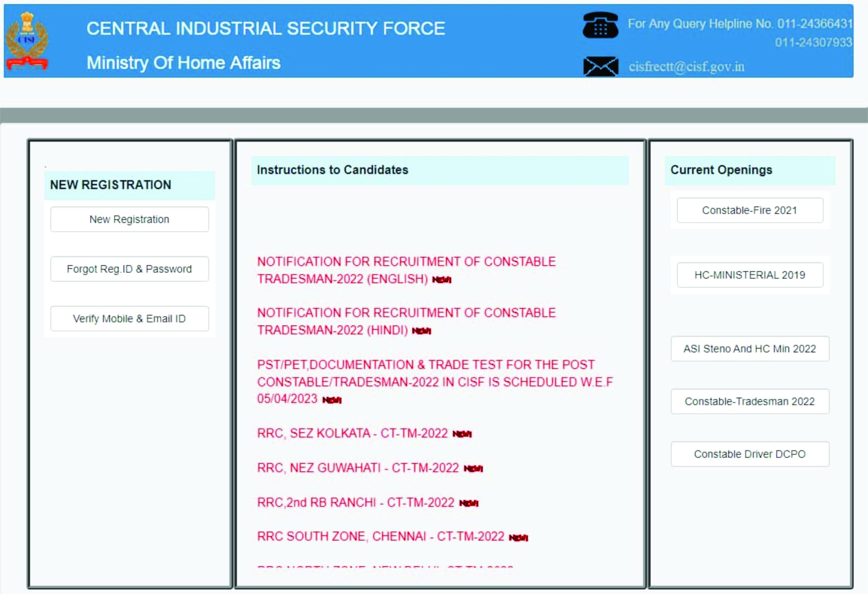Open the Constable-Fire 2021 opening
Image resolution: width=868 pixels, height=594 pixels.
click(750, 210)
